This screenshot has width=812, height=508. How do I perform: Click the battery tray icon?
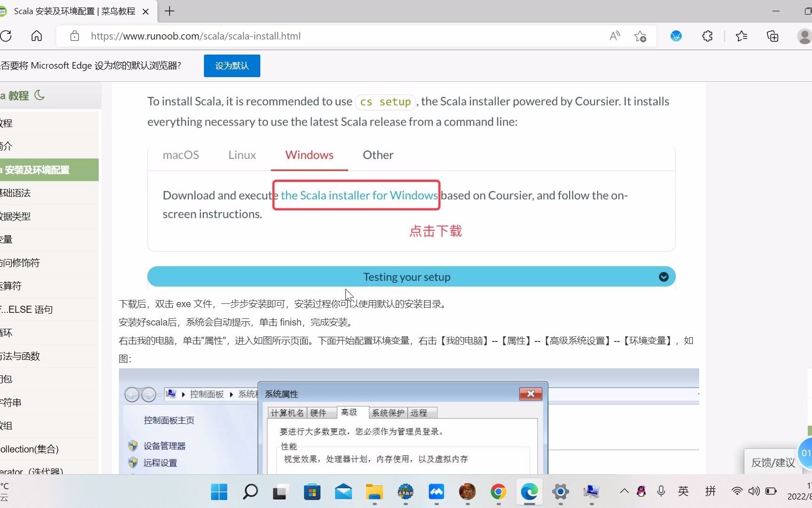(771, 492)
